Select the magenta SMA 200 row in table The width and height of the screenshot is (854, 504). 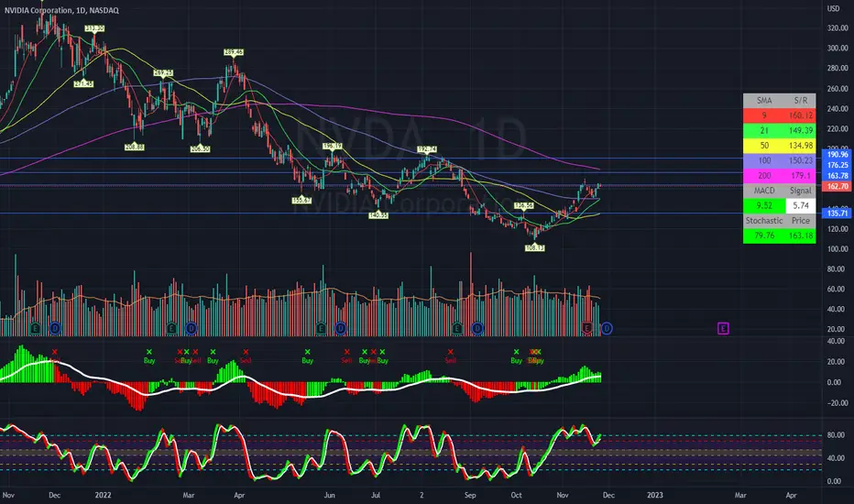pos(780,175)
